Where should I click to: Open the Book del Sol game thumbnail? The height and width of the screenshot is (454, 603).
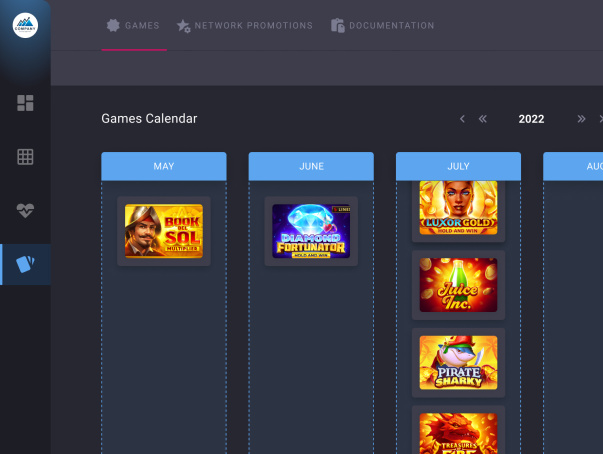coord(164,231)
